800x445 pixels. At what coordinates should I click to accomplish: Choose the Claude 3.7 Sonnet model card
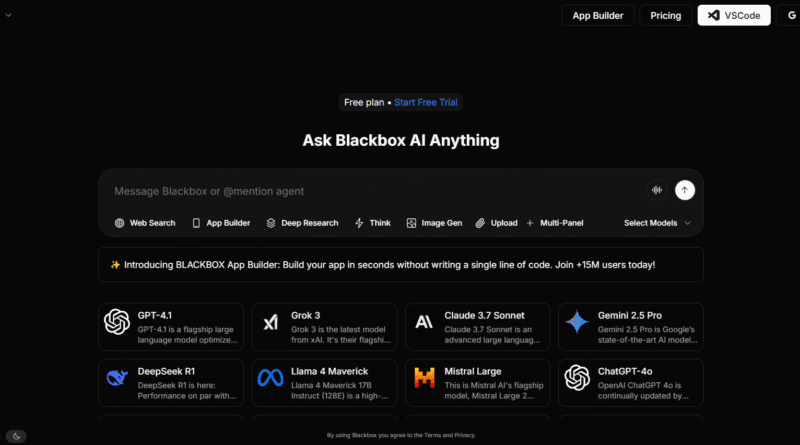pyautogui.click(x=477, y=327)
